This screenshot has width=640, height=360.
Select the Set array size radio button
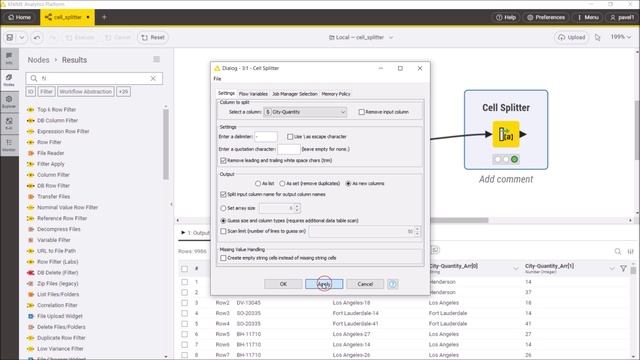pyautogui.click(x=223, y=208)
